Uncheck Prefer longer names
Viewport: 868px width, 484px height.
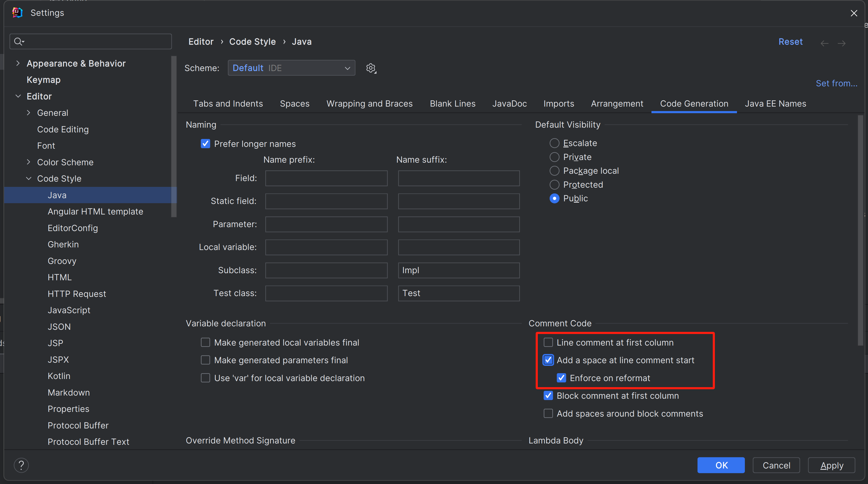pyautogui.click(x=205, y=144)
